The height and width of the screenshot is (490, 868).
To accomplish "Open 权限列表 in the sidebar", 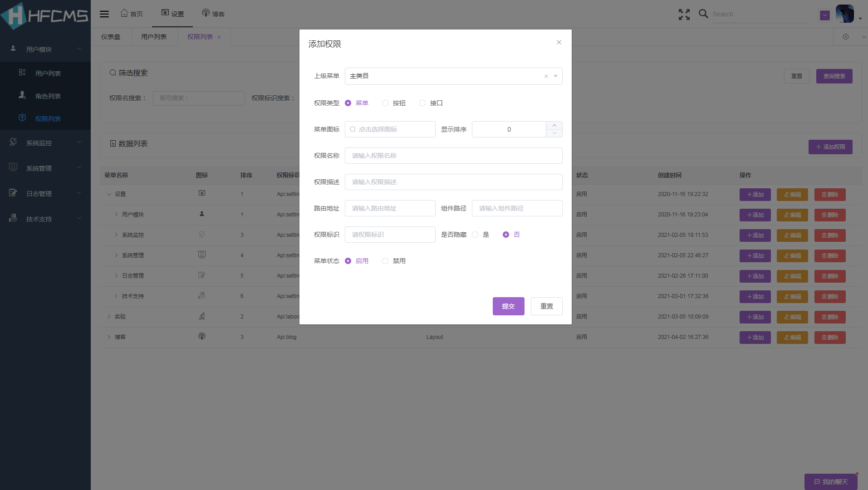I will [x=45, y=118].
